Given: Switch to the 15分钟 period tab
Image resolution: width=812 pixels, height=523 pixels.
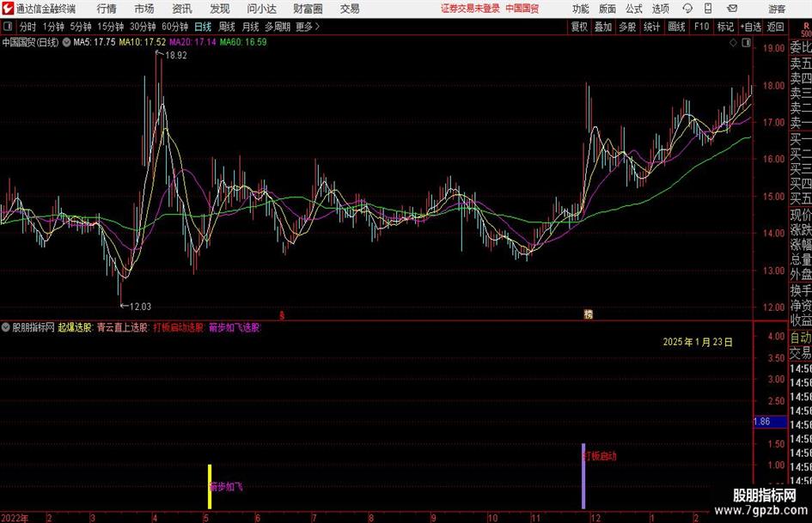Looking at the screenshot, I should tap(111, 27).
